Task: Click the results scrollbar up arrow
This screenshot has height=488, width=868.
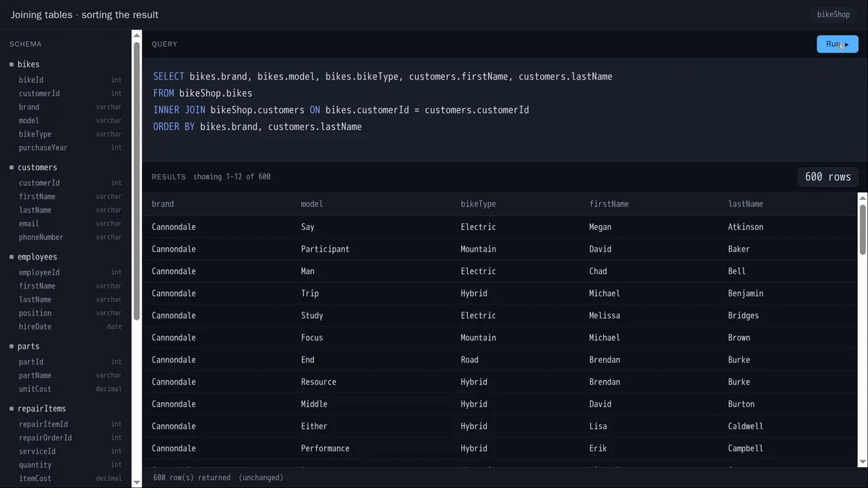Action: pos(862,197)
